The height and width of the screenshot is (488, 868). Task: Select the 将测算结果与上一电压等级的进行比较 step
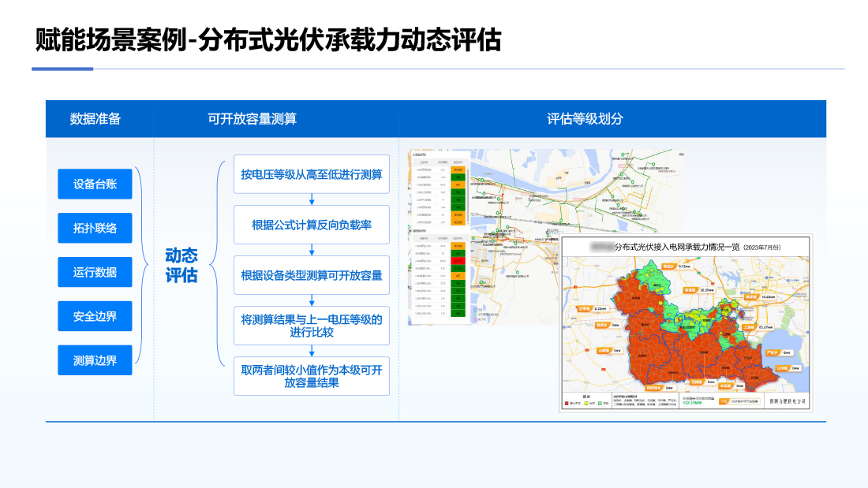coord(312,326)
